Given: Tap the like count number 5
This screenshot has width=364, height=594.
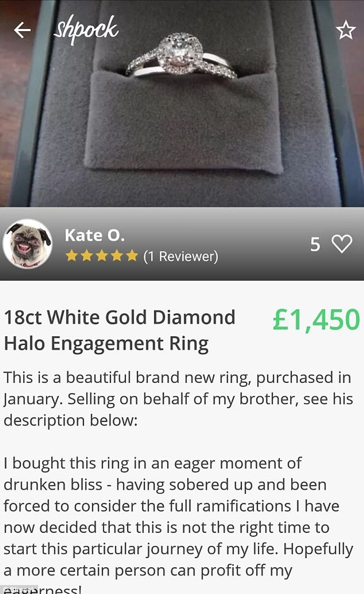Looking at the screenshot, I should coord(315,245).
